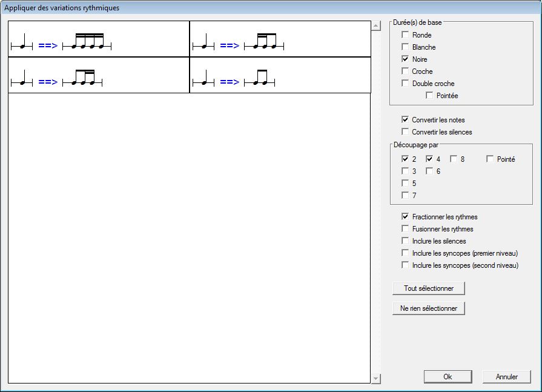
Task: Select the quarter note to four sixteenths variation
Action: tap(99, 39)
